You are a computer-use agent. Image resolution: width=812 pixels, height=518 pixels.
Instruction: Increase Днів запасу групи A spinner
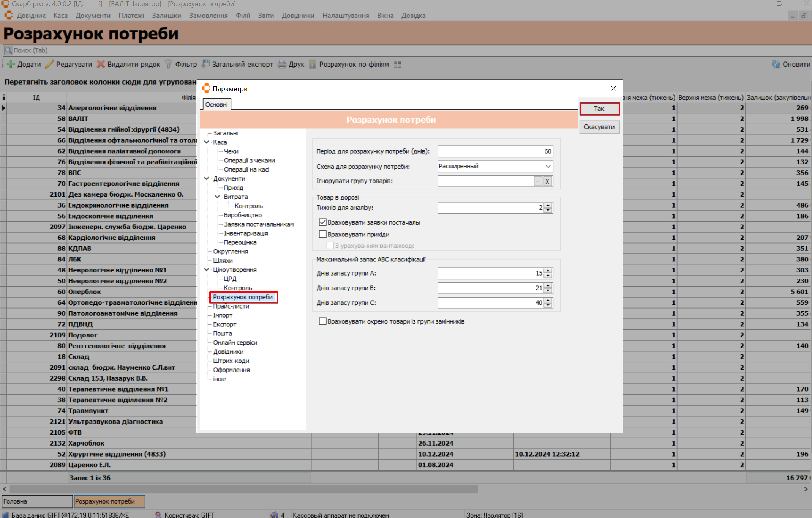pos(548,271)
